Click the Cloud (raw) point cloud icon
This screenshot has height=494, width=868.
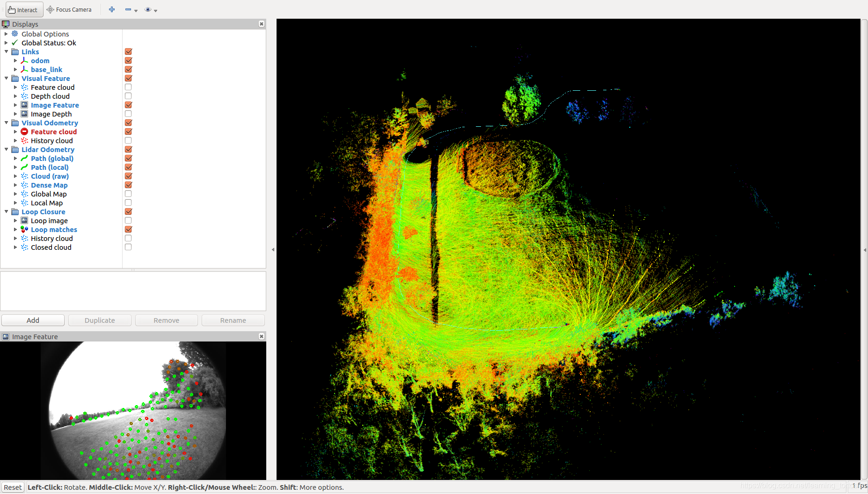click(x=24, y=176)
